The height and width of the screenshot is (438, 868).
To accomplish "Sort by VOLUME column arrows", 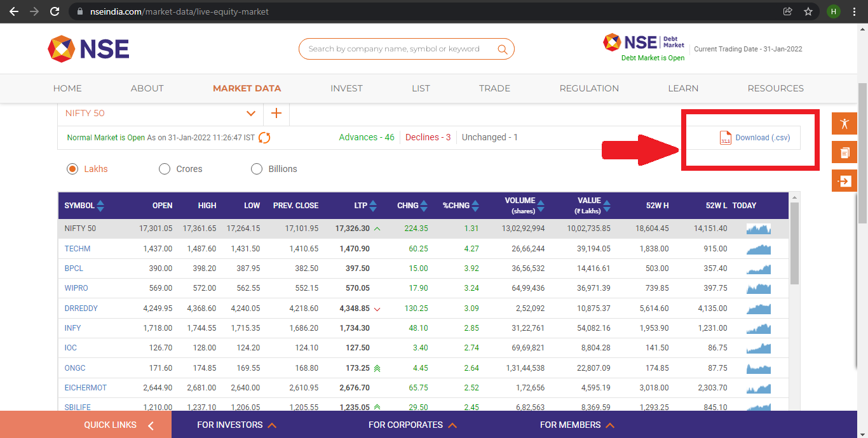I will (x=541, y=206).
